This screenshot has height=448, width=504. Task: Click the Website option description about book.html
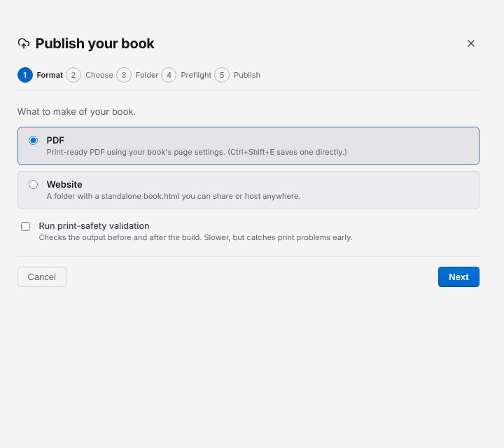174,196
